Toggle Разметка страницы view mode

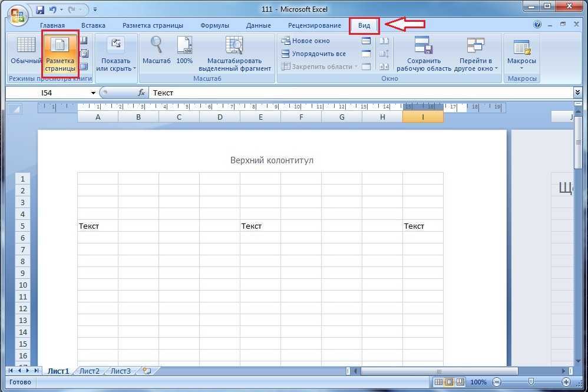(x=60, y=53)
